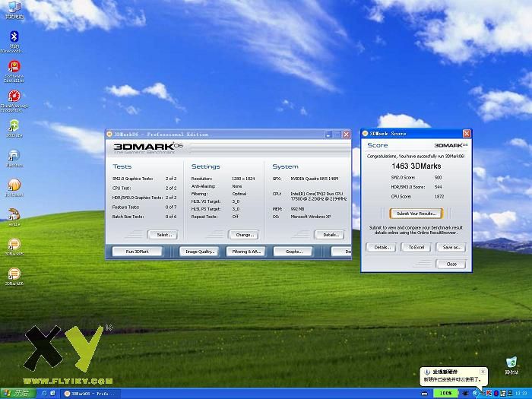
Task: Open the My Computer desktop icon
Action: click(x=14, y=8)
